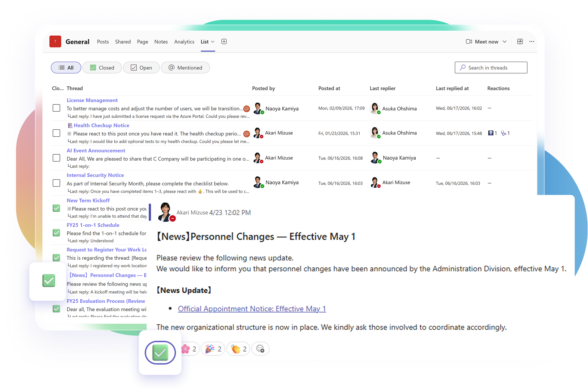This screenshot has width=588, height=392.
Task: Select the List tab
Action: tap(205, 42)
